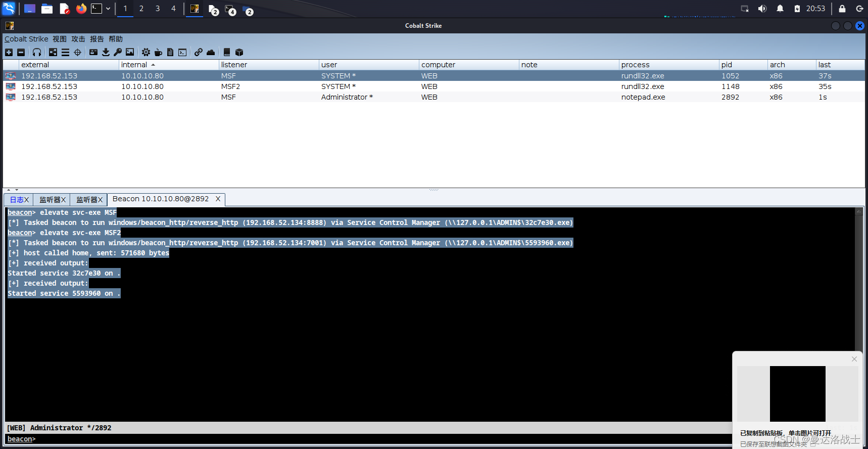Open Credentials with the ID card icon
The width and height of the screenshot is (868, 449).
click(x=93, y=52)
